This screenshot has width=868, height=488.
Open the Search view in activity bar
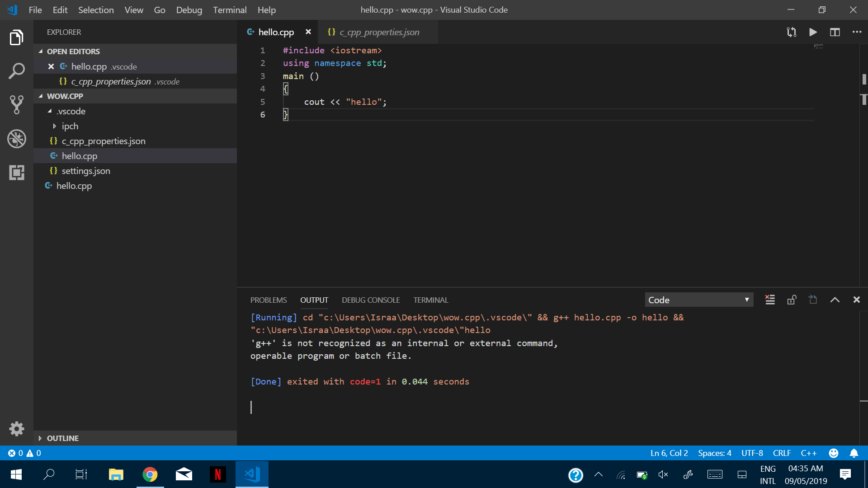point(17,71)
